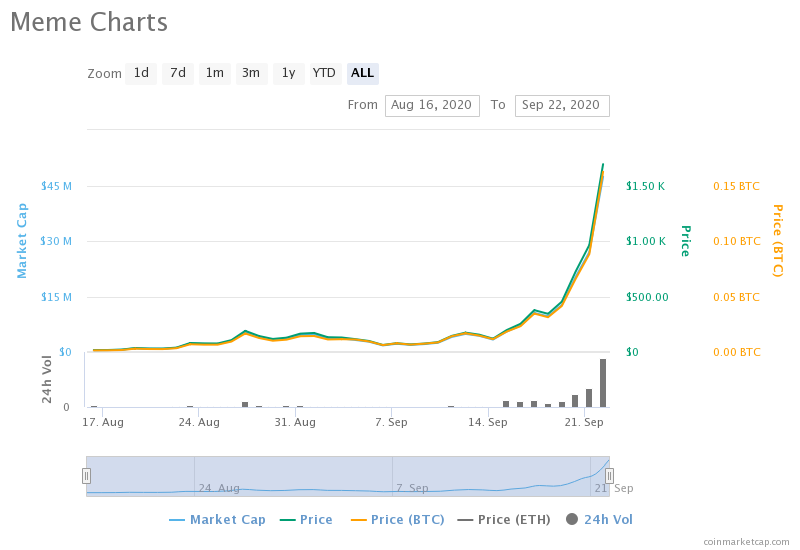Toggle 24h Vol legend circle icon
Viewport: 800px width, 550px height.
point(572,519)
